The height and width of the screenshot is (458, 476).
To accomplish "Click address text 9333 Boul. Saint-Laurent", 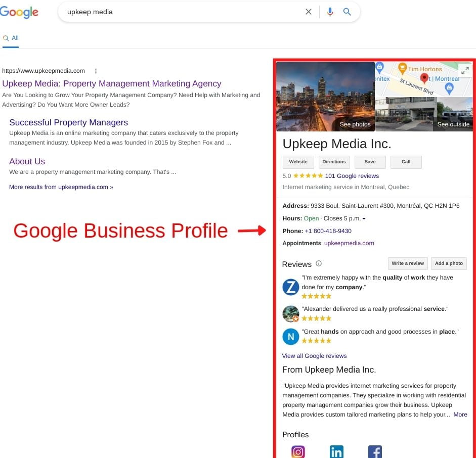I will [x=385, y=206].
